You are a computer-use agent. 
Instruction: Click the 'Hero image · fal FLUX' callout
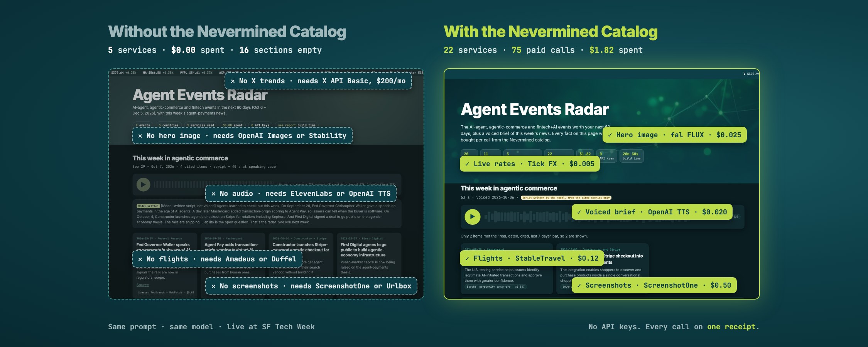(x=675, y=135)
